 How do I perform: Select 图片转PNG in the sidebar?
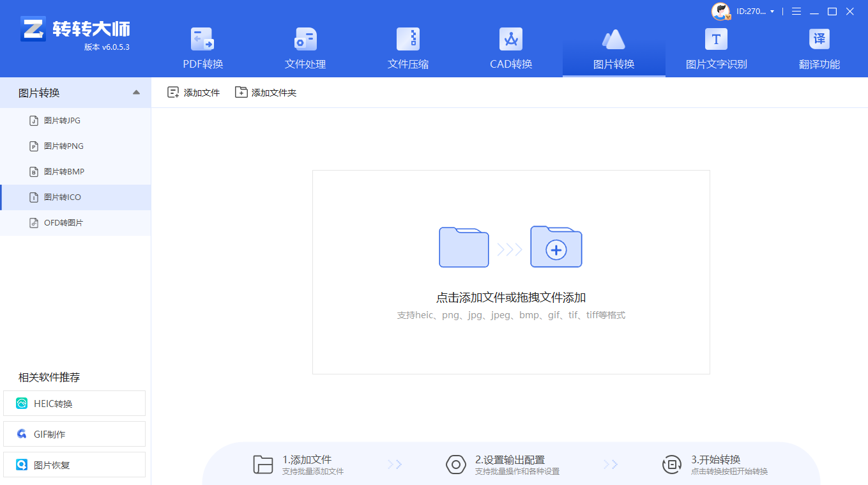pos(63,146)
